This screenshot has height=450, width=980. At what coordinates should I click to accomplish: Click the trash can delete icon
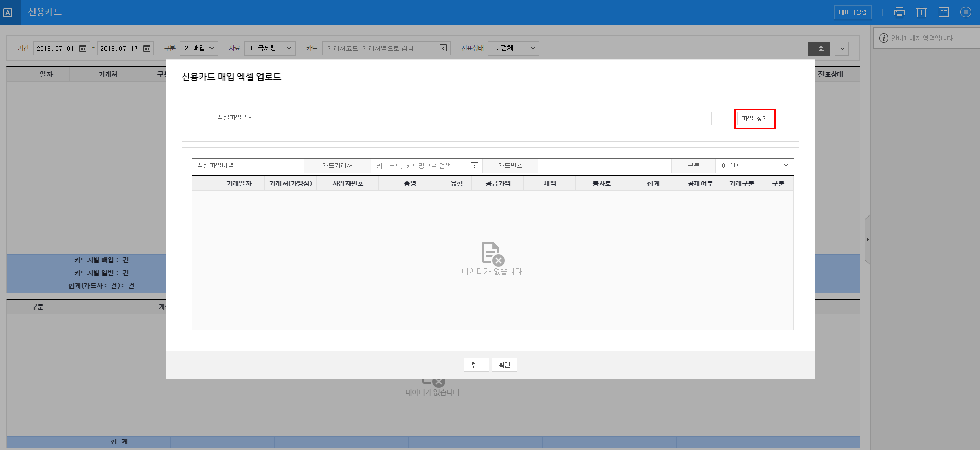[921, 12]
